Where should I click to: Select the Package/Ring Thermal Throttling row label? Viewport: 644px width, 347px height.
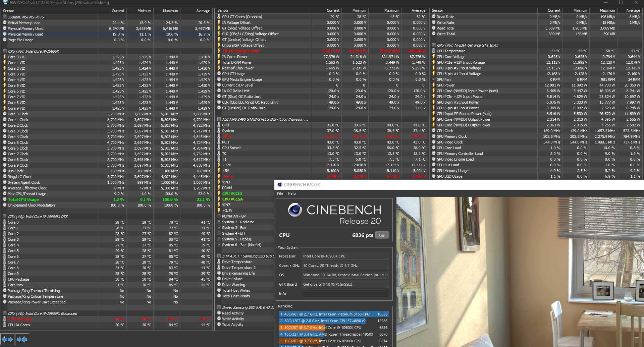click(x=34, y=291)
